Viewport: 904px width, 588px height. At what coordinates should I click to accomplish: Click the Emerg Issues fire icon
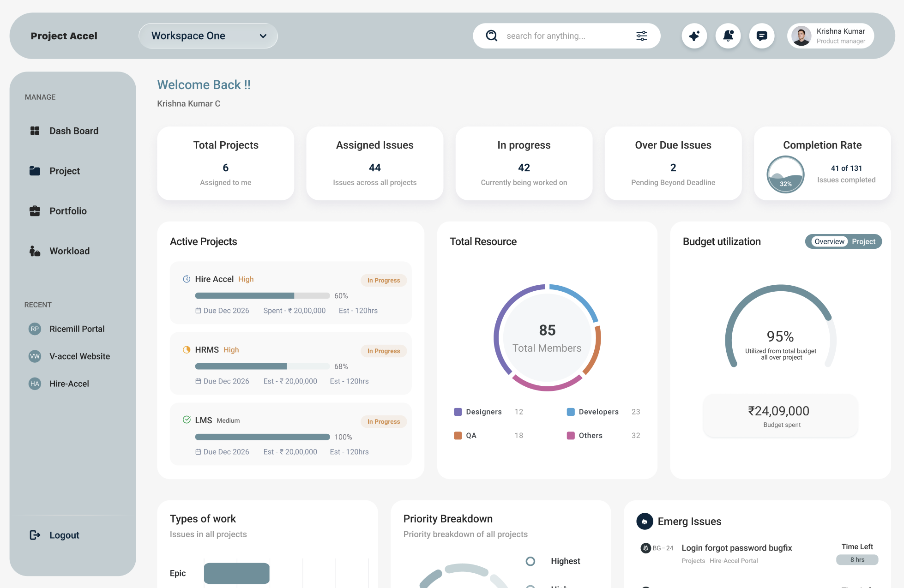[645, 521]
